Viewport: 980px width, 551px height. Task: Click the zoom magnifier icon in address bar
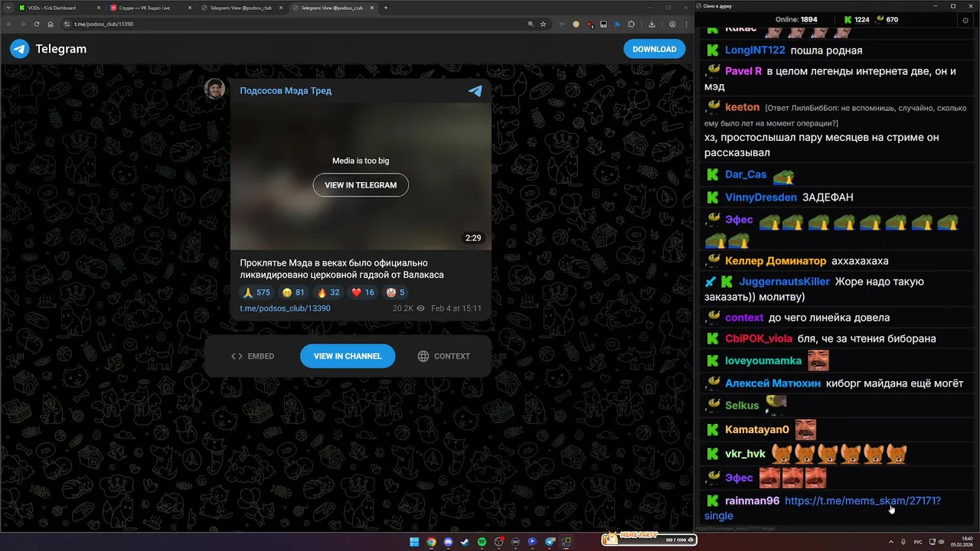click(x=531, y=24)
